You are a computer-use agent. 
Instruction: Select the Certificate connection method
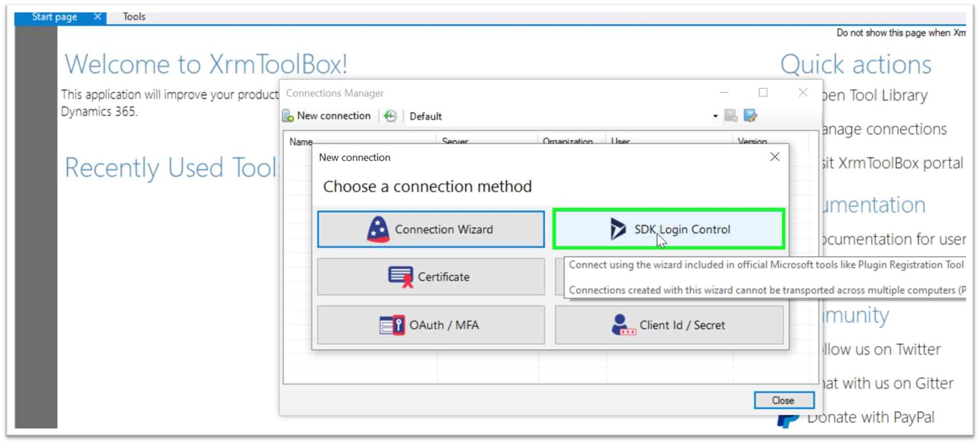(431, 277)
